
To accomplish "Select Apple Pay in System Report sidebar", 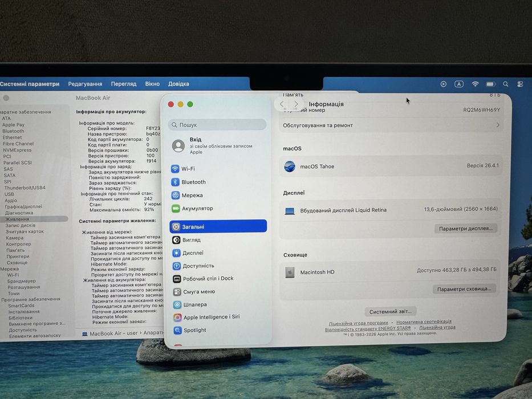I will pyautogui.click(x=13, y=124).
